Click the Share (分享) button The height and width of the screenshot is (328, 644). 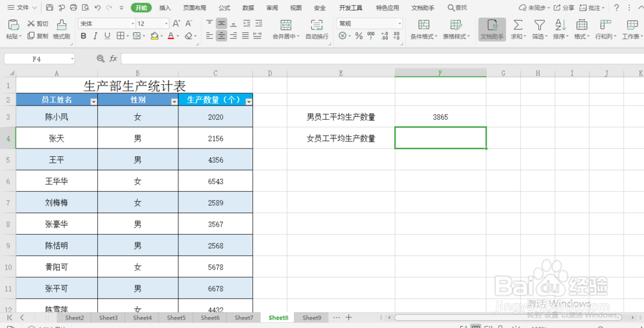pos(564,8)
